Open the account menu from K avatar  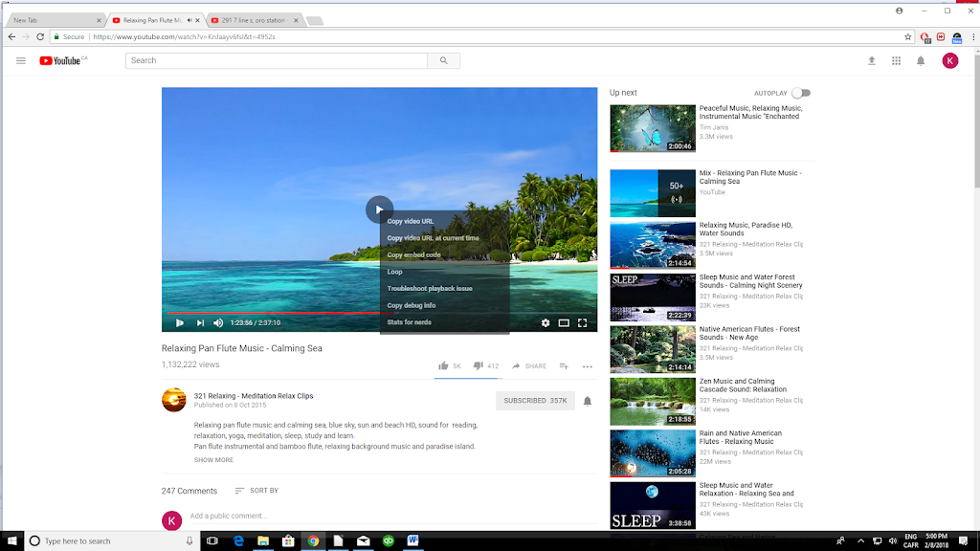coord(950,60)
